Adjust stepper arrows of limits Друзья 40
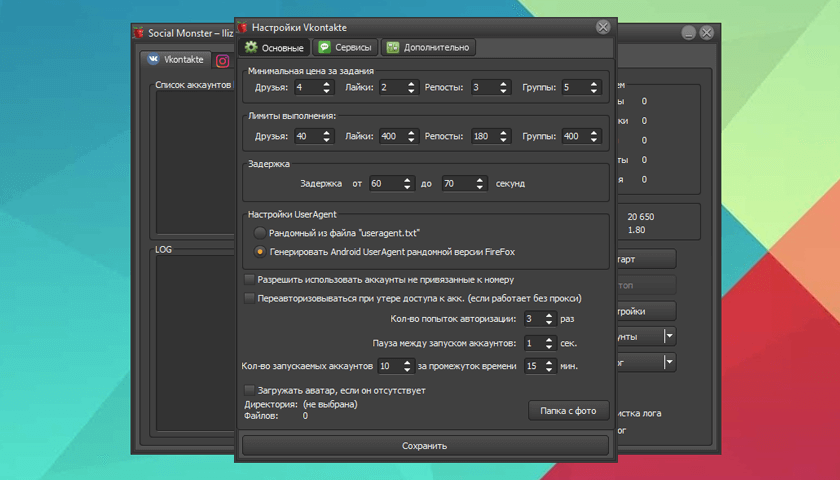This screenshot has width=840, height=480. (327, 136)
